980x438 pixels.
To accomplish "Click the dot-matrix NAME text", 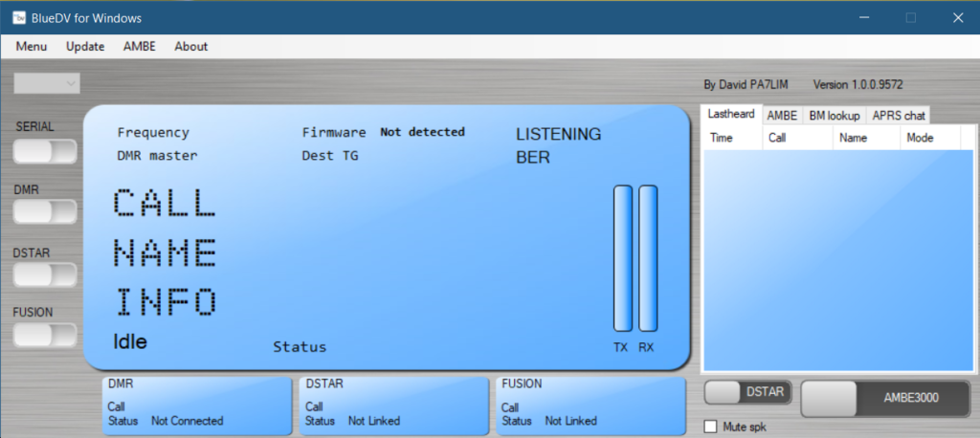I will (x=165, y=252).
